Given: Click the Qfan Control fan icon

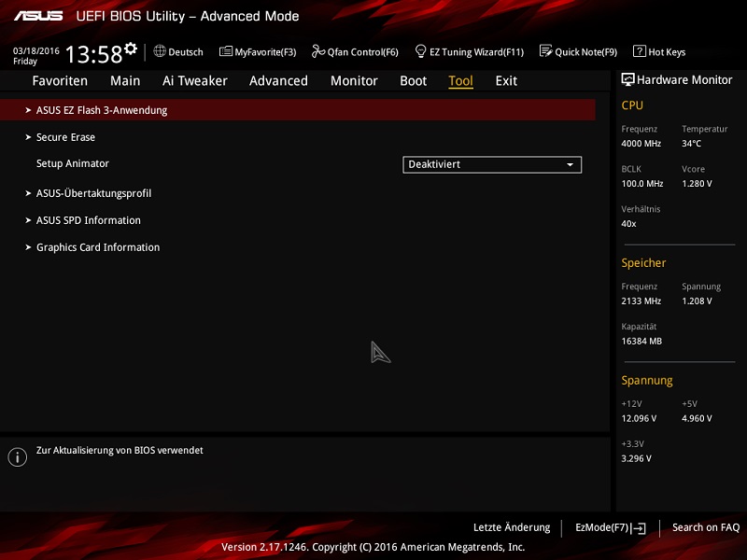Looking at the screenshot, I should [x=318, y=51].
